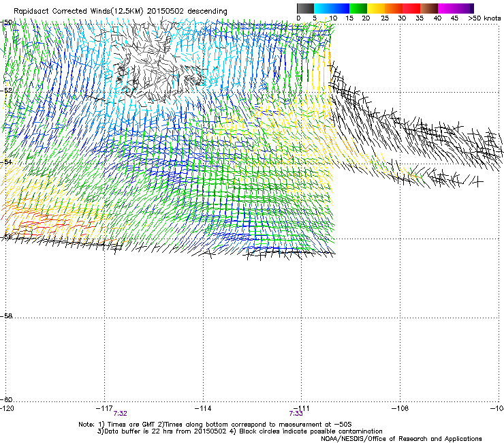Click the dark purple 45-50 knots swatch
The image size is (504, 443).
click(x=464, y=8)
